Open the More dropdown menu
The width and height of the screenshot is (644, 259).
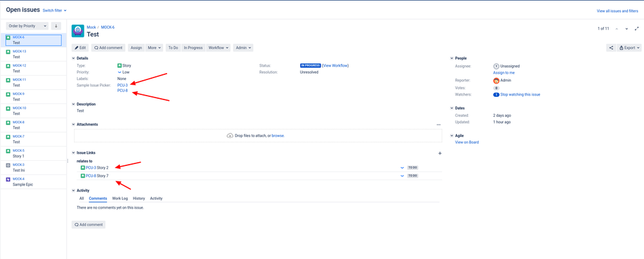pyautogui.click(x=154, y=48)
